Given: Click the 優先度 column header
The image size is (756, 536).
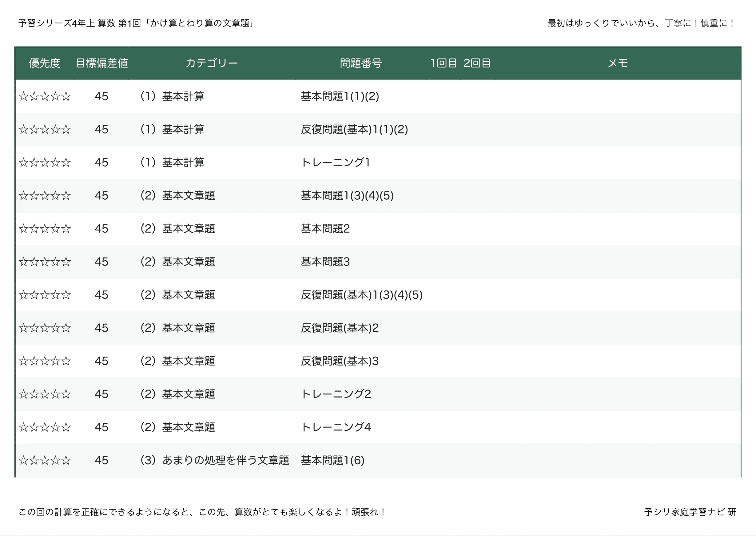Looking at the screenshot, I should [45, 63].
